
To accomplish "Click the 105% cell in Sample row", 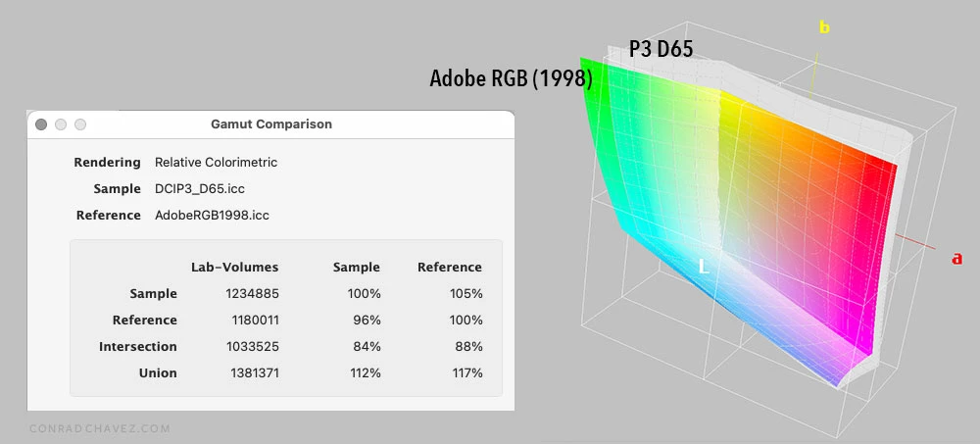I will point(466,294).
